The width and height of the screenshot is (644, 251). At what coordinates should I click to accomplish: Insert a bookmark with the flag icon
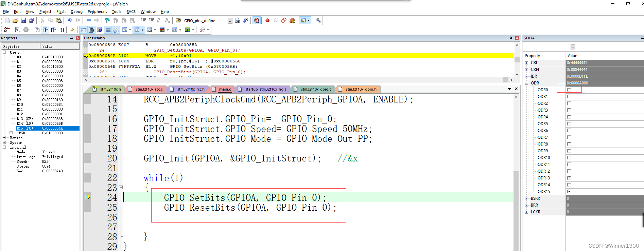coord(107,20)
